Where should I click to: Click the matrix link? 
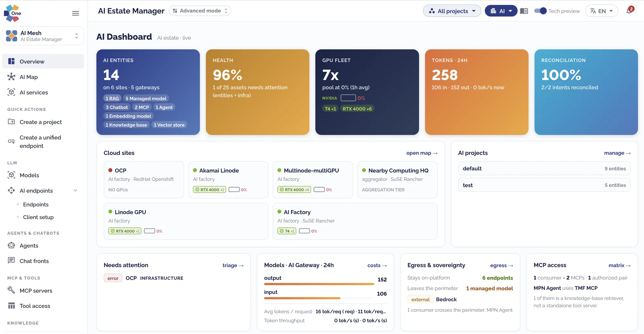(620, 265)
